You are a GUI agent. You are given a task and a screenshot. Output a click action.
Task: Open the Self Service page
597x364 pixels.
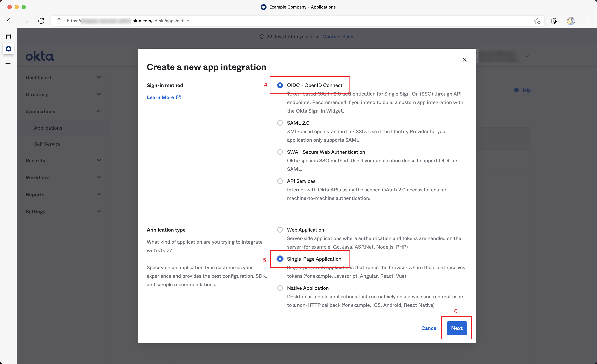[47, 144]
